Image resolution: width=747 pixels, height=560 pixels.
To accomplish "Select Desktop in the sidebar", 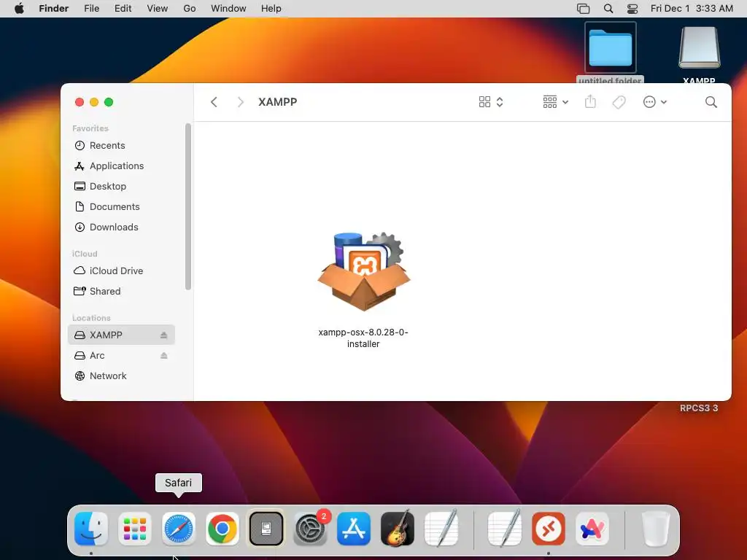I will [122, 186].
